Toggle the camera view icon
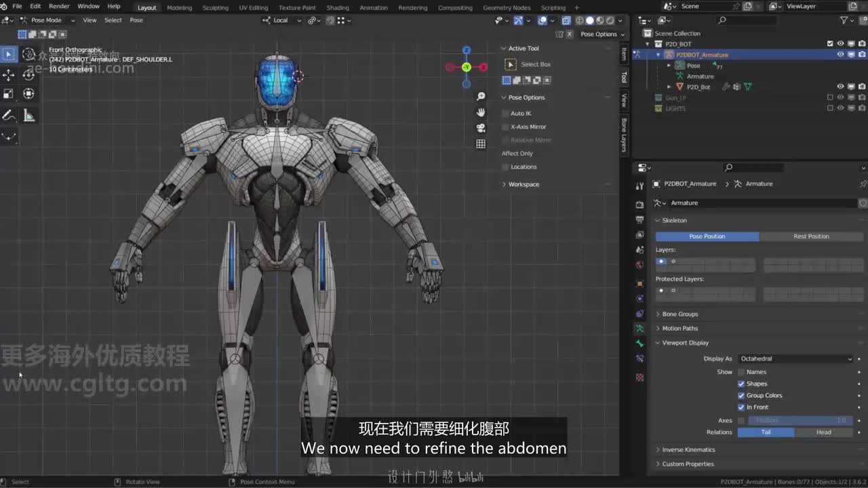 point(481,128)
